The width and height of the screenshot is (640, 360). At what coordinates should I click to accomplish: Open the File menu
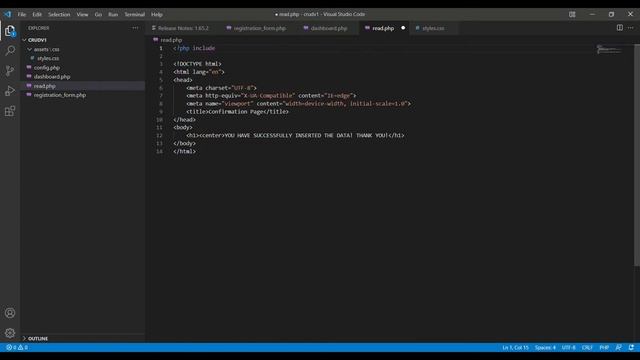(x=22, y=14)
